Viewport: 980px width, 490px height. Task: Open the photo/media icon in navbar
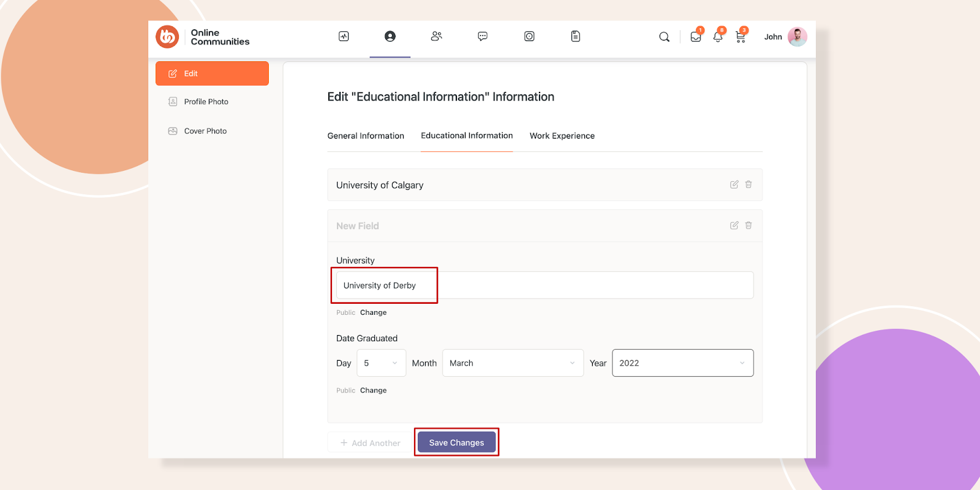coord(529,36)
